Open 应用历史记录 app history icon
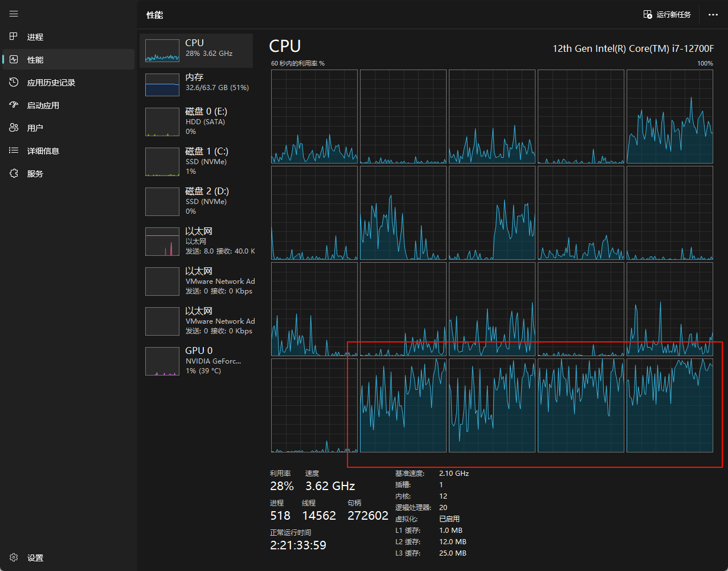The height and width of the screenshot is (571, 728). 14,82
